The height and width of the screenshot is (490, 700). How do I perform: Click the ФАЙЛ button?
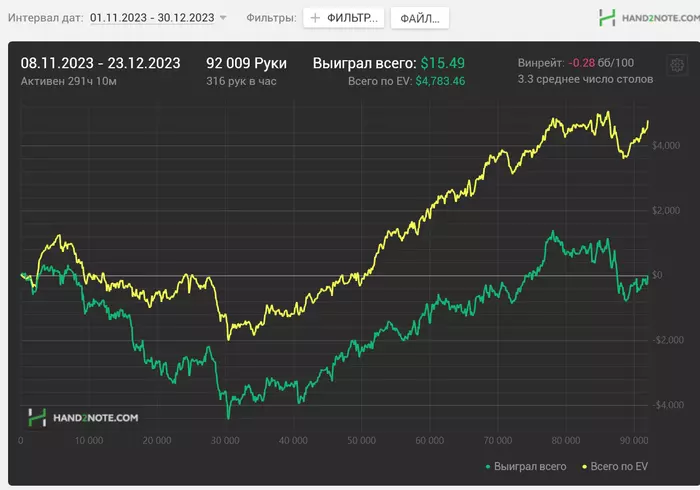point(420,18)
